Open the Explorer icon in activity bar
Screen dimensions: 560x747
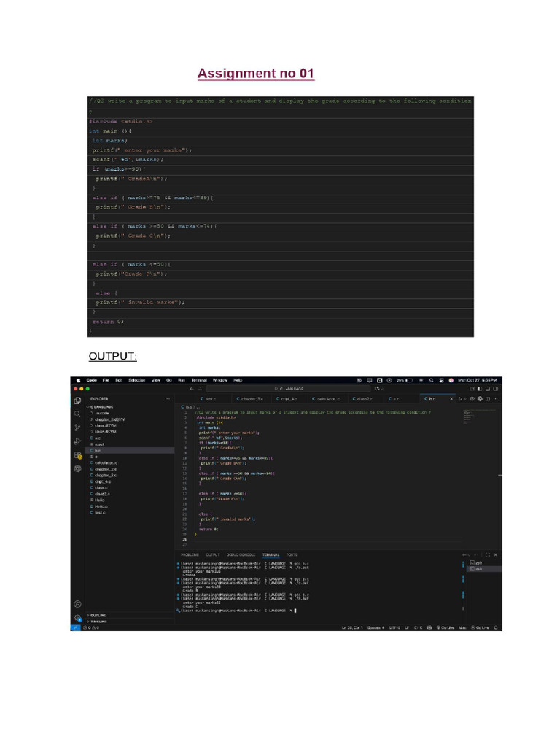(77, 400)
